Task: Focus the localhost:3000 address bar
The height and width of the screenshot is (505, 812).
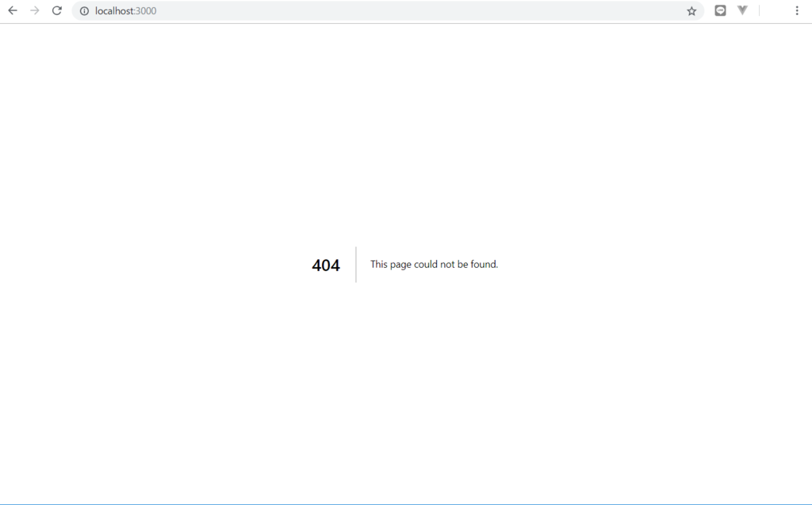Action: [388, 11]
